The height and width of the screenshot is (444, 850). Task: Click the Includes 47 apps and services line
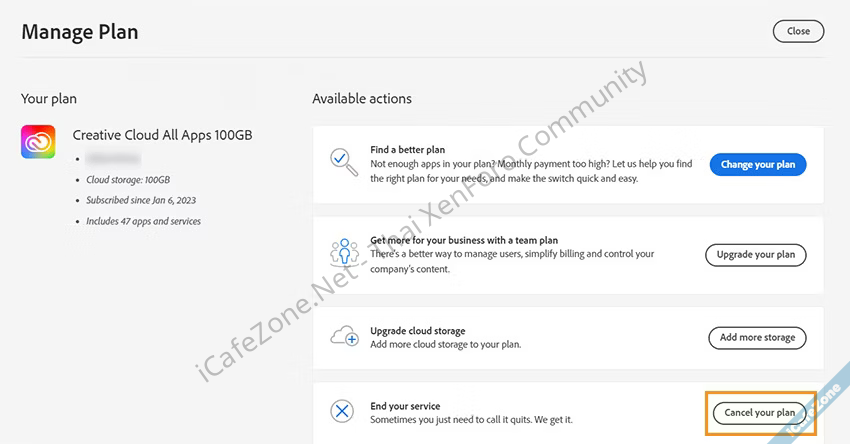[x=143, y=221]
